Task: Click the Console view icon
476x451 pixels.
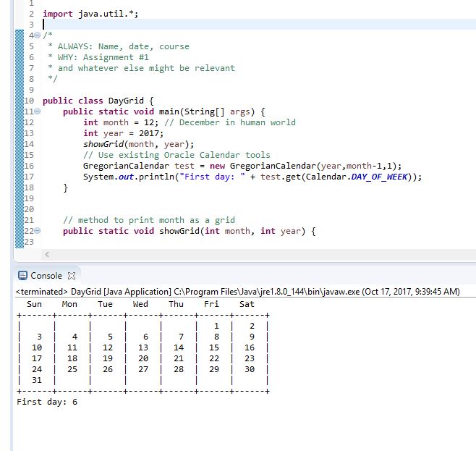Action: 22,276
